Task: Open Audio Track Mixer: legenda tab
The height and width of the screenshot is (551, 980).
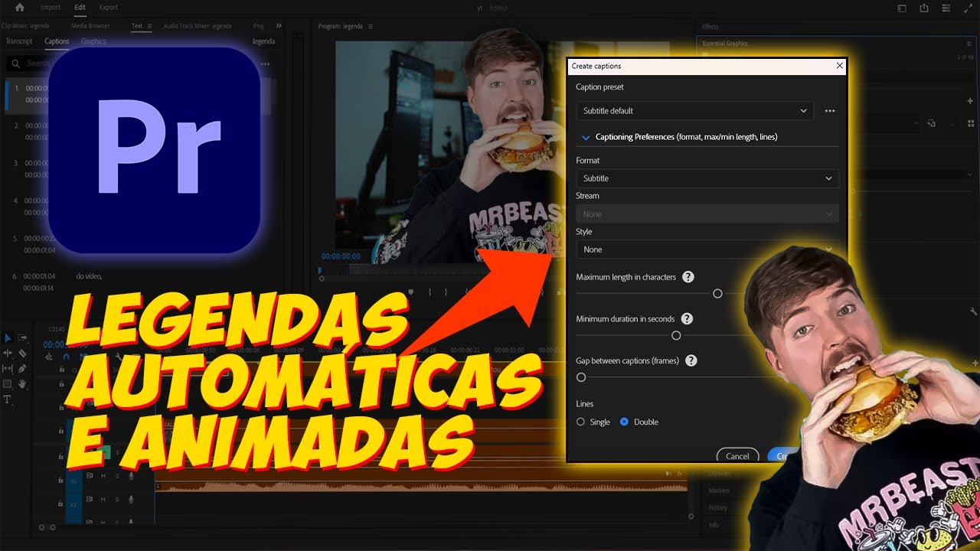Action: coord(198,26)
